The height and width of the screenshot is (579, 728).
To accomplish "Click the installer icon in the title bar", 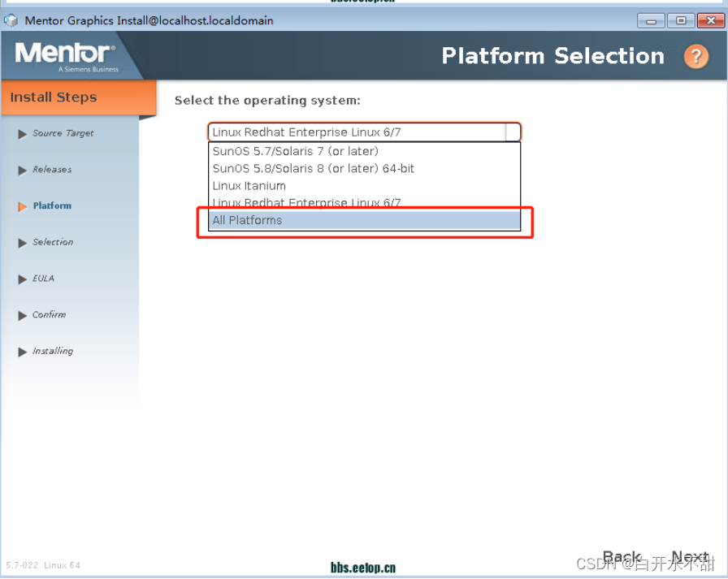I will click(11, 20).
